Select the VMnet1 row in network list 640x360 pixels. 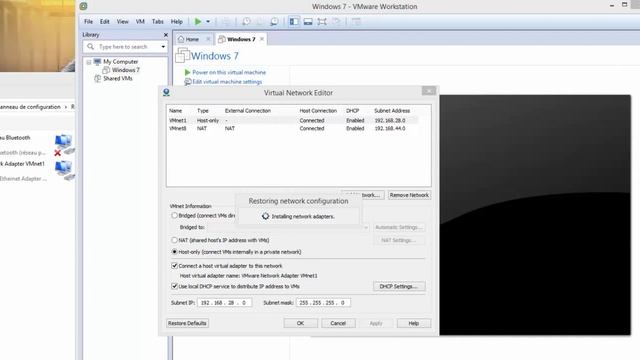point(293,120)
